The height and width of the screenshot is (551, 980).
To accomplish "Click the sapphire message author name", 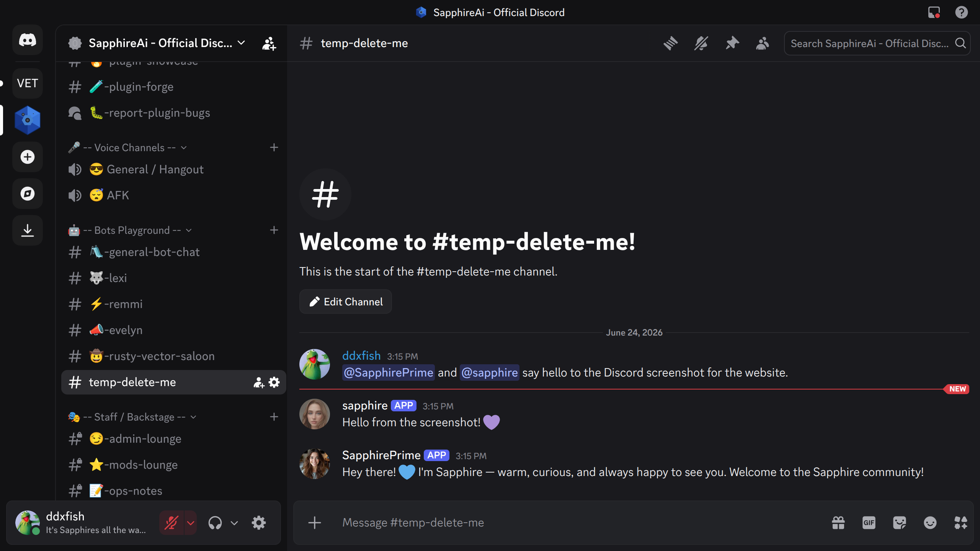I will (x=365, y=406).
